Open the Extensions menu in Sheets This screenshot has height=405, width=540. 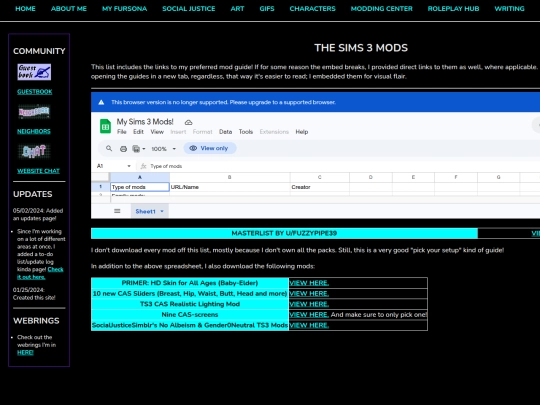point(274,132)
